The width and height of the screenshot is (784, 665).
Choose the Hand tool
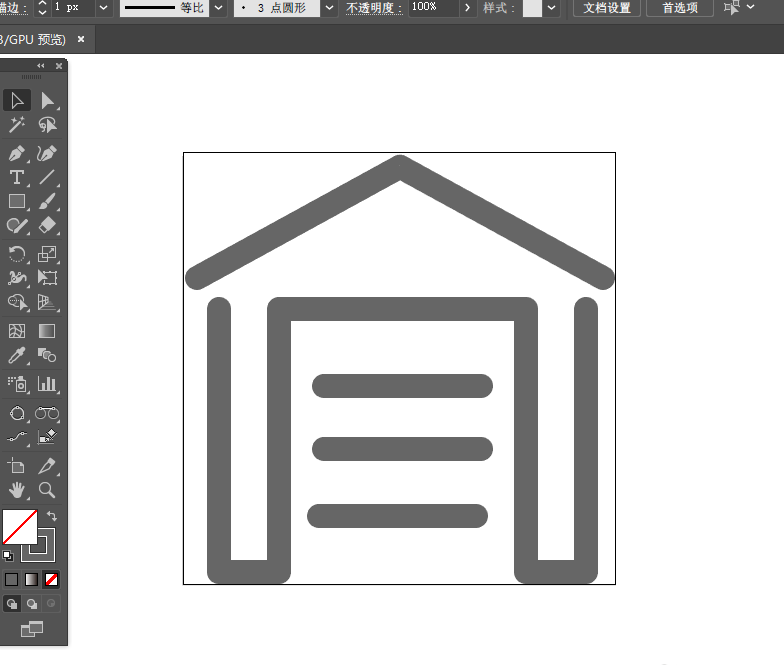[17, 490]
